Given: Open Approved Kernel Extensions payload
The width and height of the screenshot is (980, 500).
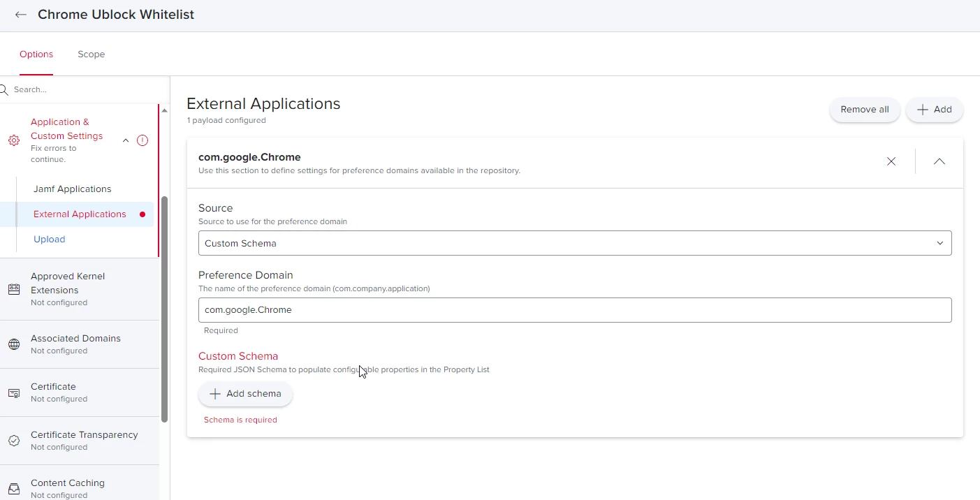Looking at the screenshot, I should point(80,289).
